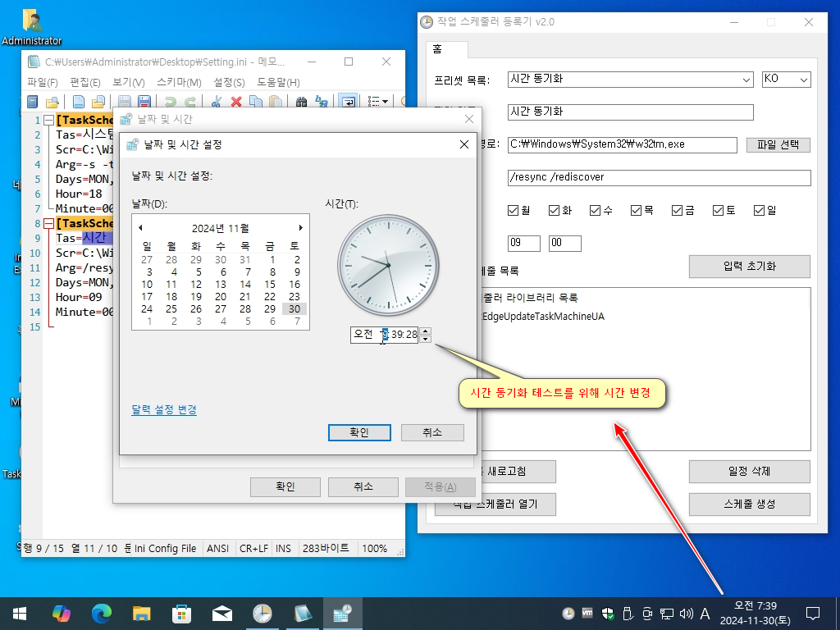Screen dimensions: 840x630
Task: Open the 파일(F) menu in Notepad
Action: tap(43, 82)
